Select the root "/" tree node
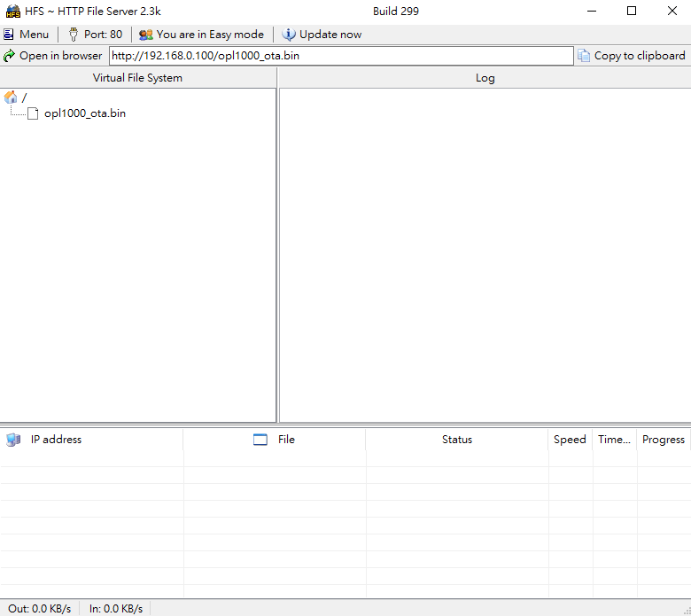Screen dimensions: 691x616 click(24, 97)
